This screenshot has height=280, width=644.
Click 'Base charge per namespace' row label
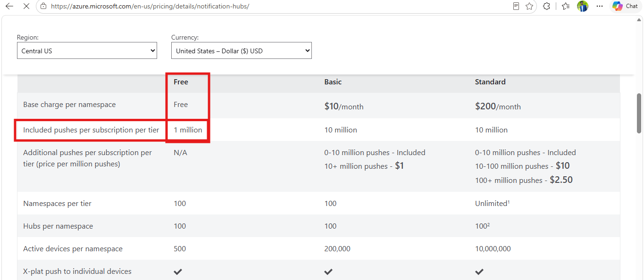(x=69, y=105)
